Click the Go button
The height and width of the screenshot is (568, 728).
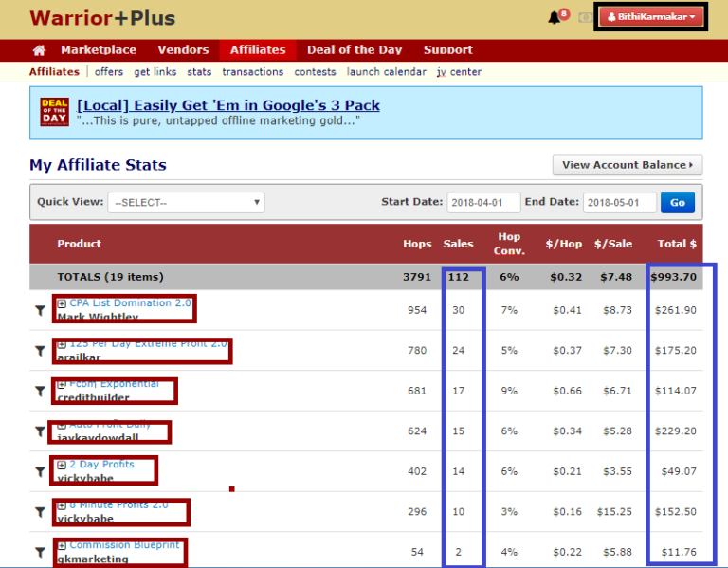678,203
